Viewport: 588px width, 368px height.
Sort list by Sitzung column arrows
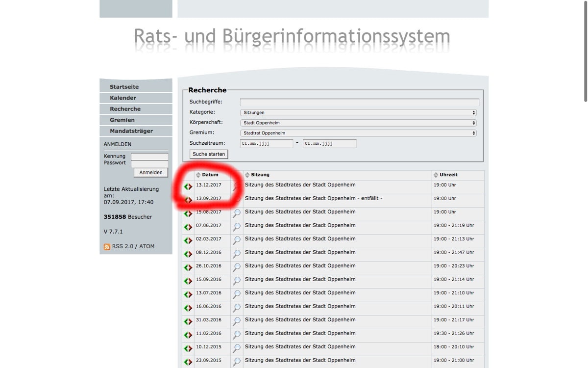[x=247, y=175]
